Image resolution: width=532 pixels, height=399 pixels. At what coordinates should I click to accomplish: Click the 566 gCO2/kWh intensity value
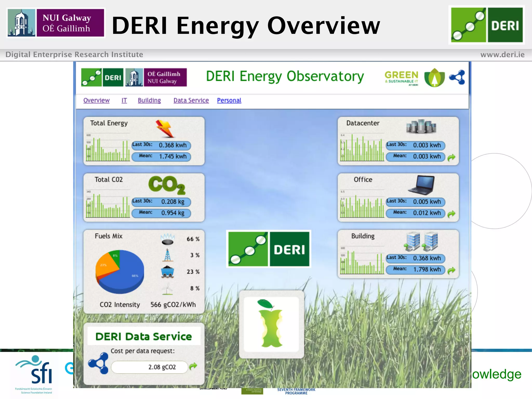(x=173, y=305)
